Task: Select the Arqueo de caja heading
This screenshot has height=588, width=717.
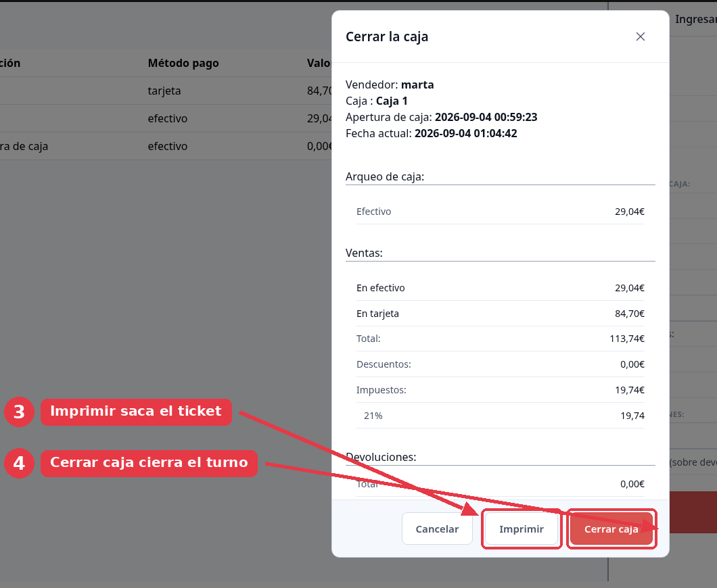Action: coord(385,176)
